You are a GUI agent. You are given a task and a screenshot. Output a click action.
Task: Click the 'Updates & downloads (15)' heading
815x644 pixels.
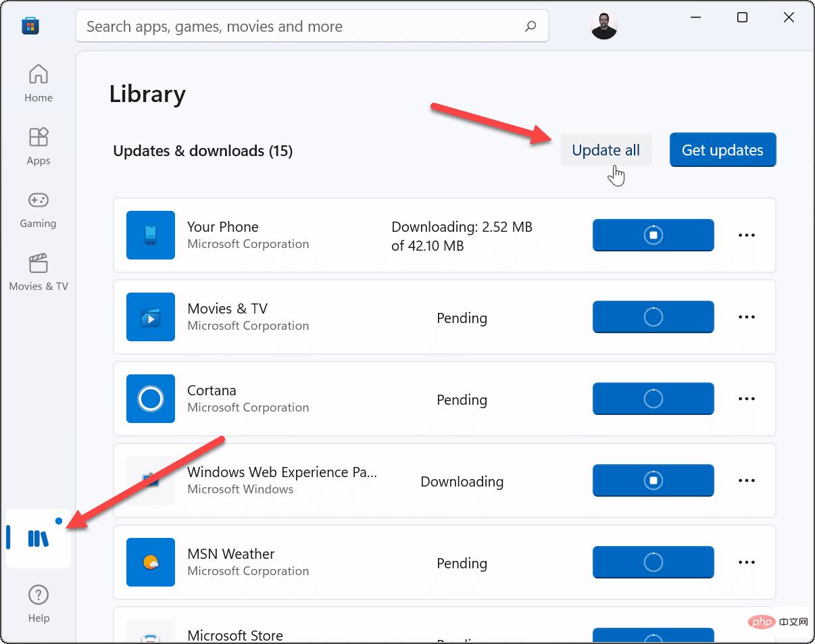point(203,151)
